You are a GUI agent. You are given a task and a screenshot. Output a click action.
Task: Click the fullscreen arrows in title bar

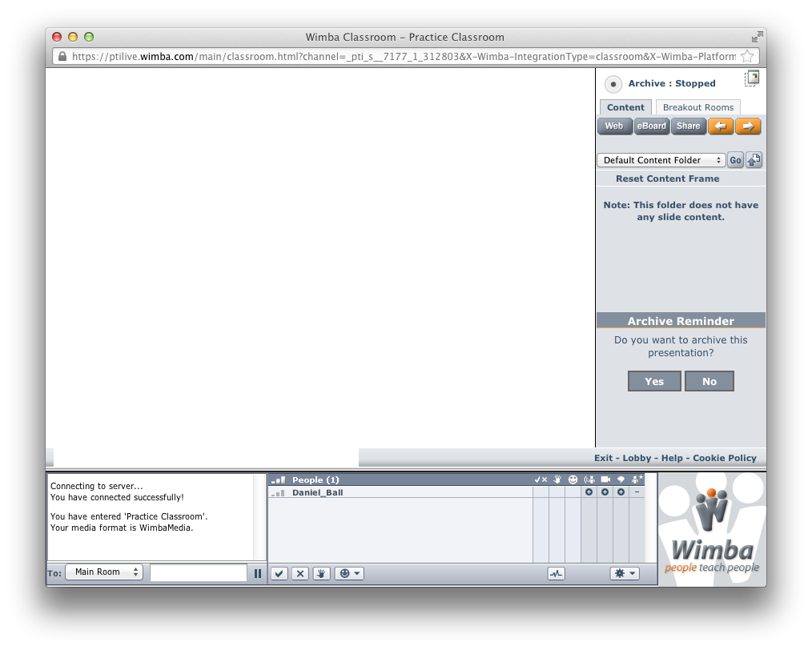coord(757,37)
